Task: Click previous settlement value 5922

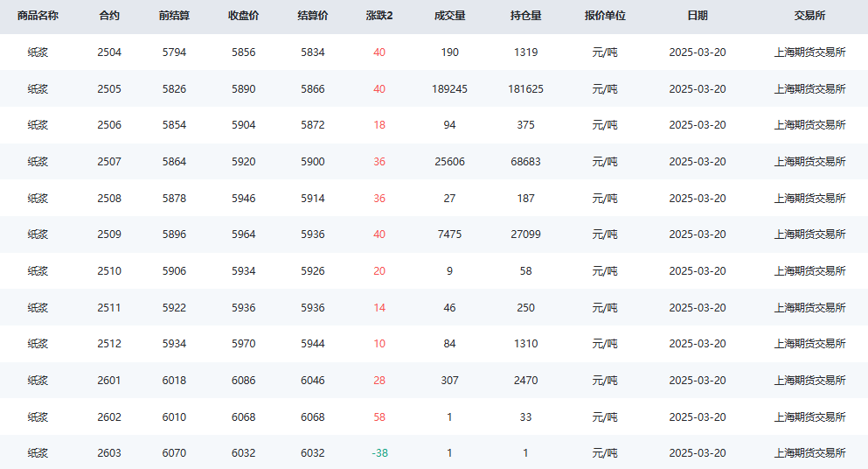Action: pos(174,307)
